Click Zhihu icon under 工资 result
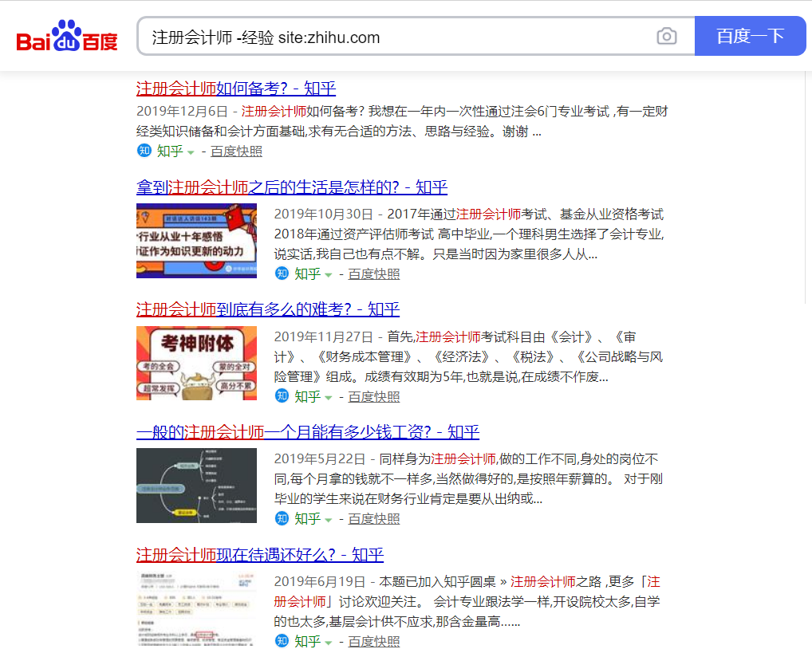Viewport: 812px width, 653px height. click(282, 518)
